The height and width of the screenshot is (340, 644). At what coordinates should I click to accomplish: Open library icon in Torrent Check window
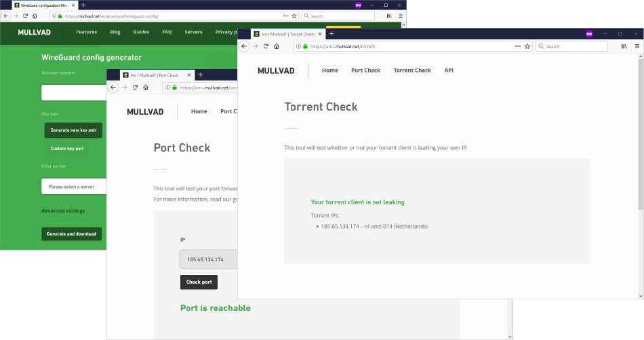click(624, 46)
